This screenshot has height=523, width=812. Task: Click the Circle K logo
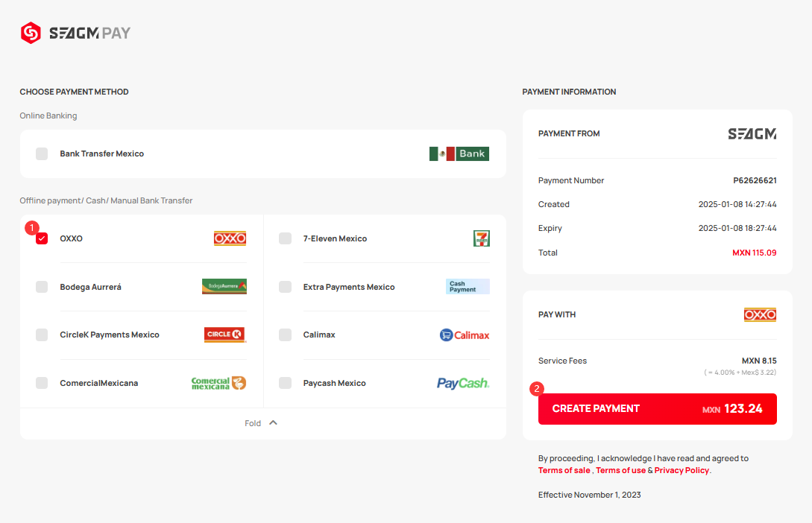tap(225, 335)
